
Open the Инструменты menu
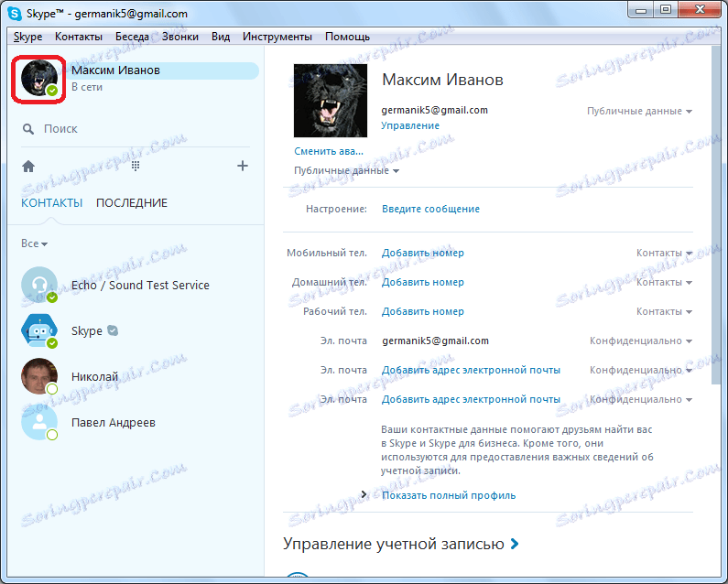[x=277, y=37]
